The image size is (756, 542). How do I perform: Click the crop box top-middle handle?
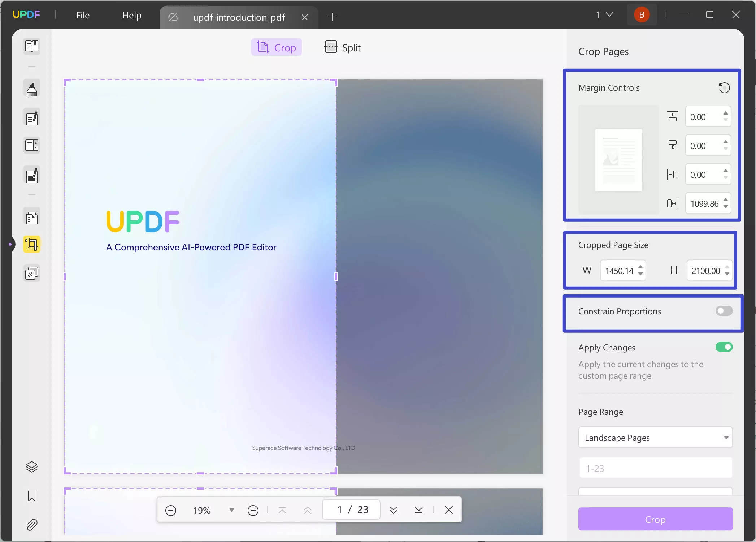tap(200, 80)
